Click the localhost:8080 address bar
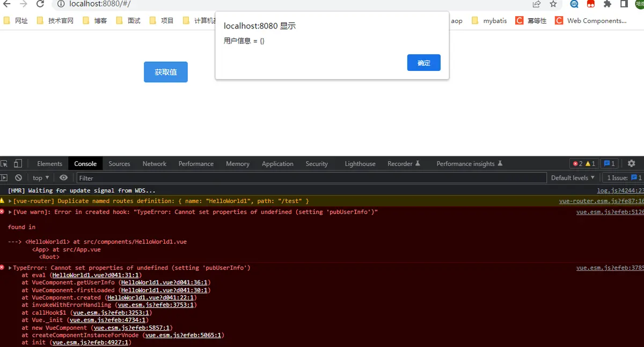The image size is (644, 347). pyautogui.click(x=290, y=4)
